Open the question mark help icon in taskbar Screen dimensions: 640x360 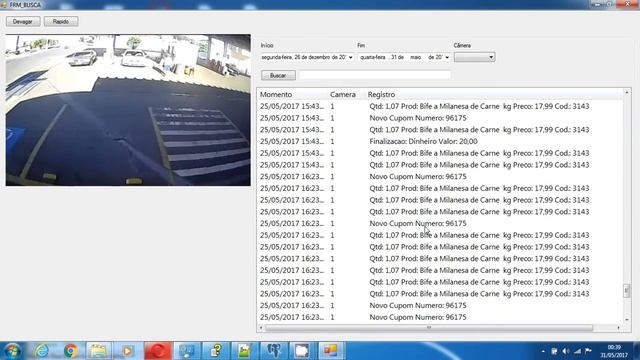coord(216,351)
